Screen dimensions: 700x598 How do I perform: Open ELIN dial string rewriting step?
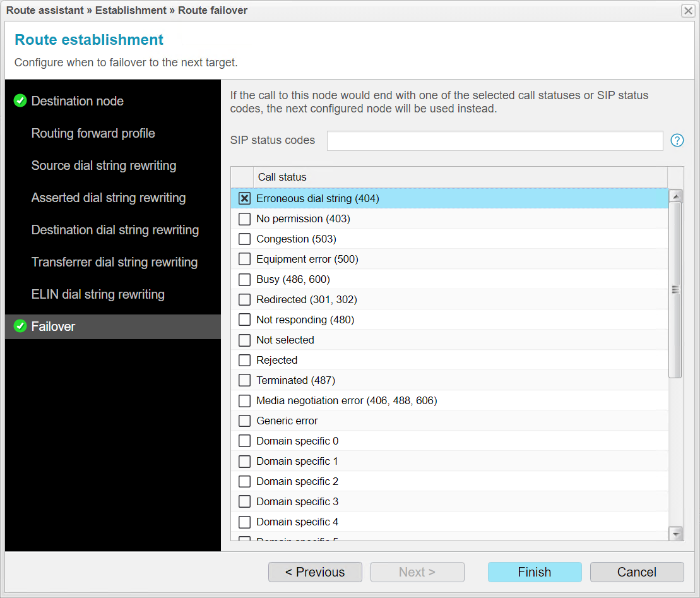click(x=113, y=294)
